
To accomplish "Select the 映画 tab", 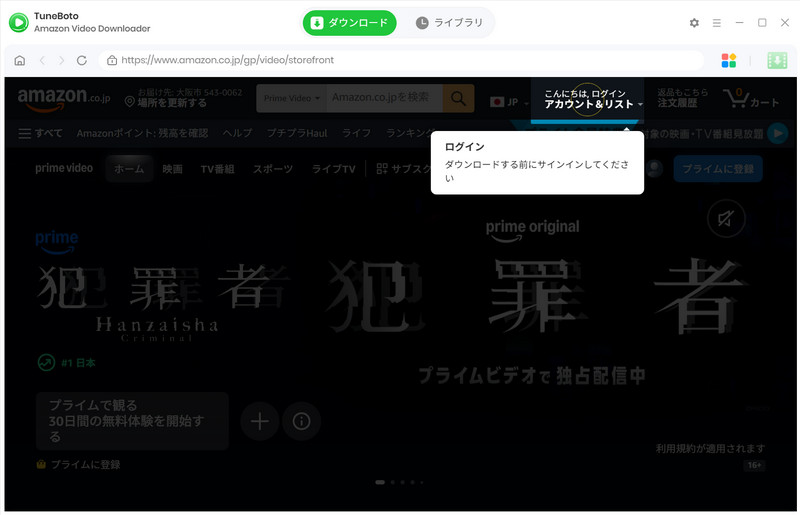I will pos(172,169).
